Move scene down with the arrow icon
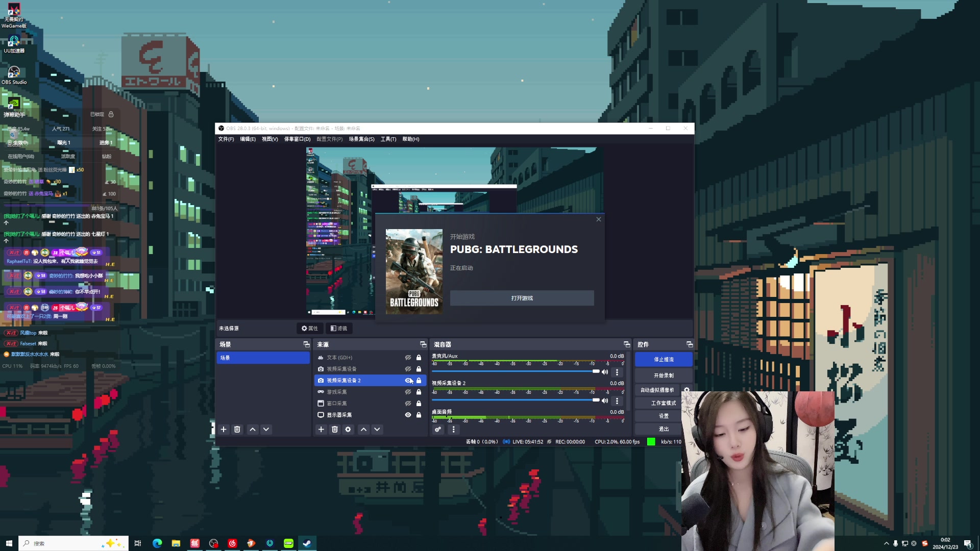The height and width of the screenshot is (551, 980). [266, 429]
